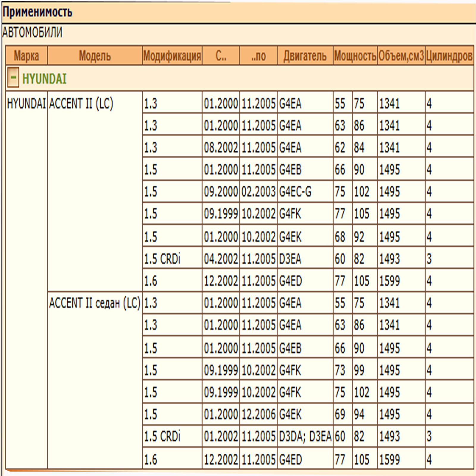Click the 08.2002 start date cell

click(221, 147)
